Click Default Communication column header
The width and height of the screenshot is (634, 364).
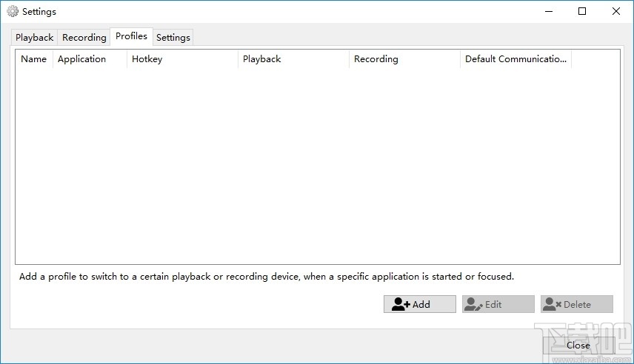(x=515, y=59)
